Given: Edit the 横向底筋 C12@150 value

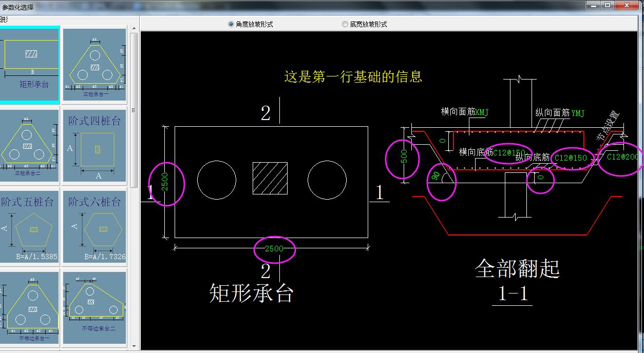Looking at the screenshot, I should pos(509,152).
